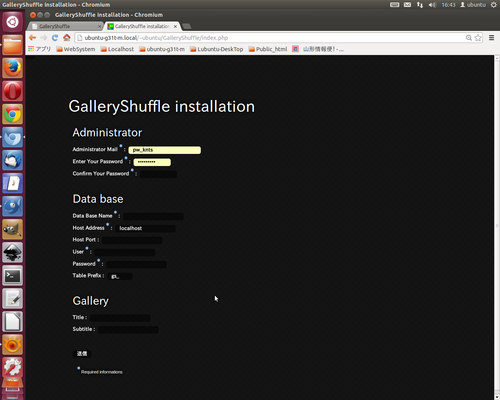This screenshot has height=400, width=500.
Task: Focus the Administrator Mail field
Action: tap(165, 150)
